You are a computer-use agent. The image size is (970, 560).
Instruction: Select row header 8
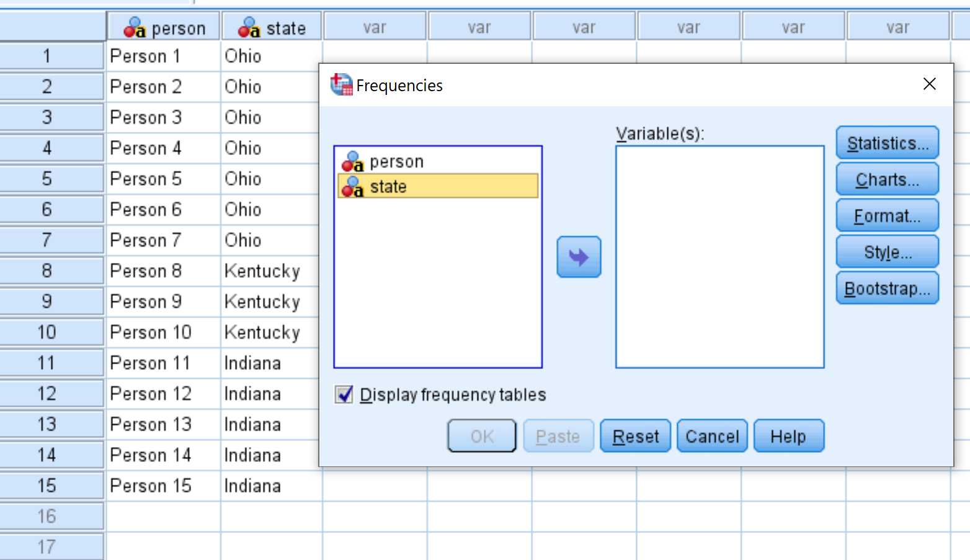coord(52,270)
